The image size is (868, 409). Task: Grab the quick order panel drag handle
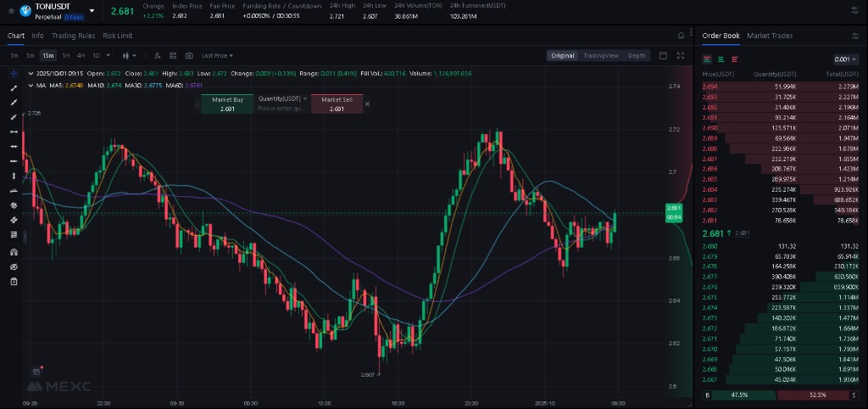[x=197, y=104]
